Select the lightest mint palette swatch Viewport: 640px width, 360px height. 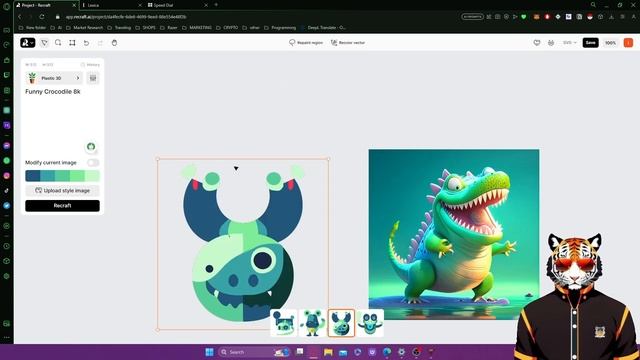[x=92, y=176]
